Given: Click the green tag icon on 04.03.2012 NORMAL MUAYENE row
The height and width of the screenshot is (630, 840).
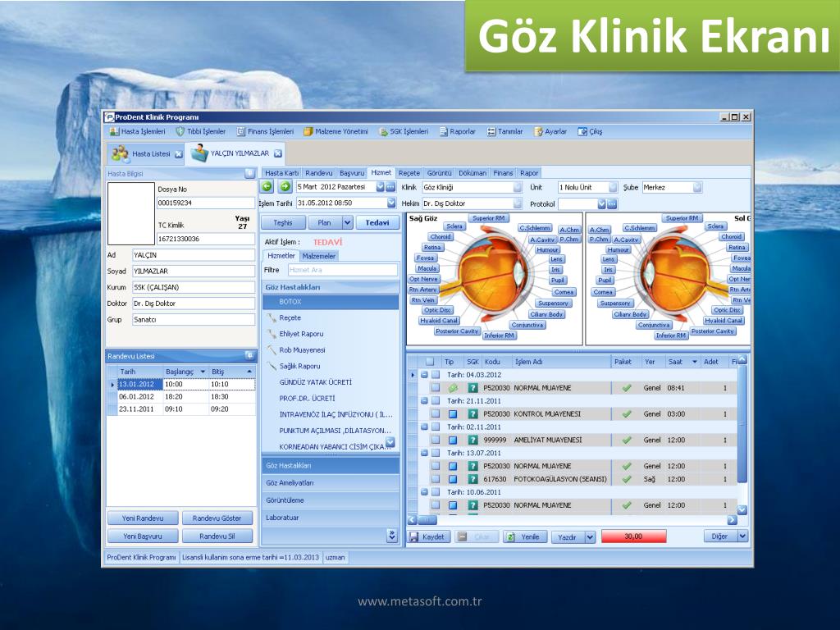Looking at the screenshot, I should click(453, 388).
